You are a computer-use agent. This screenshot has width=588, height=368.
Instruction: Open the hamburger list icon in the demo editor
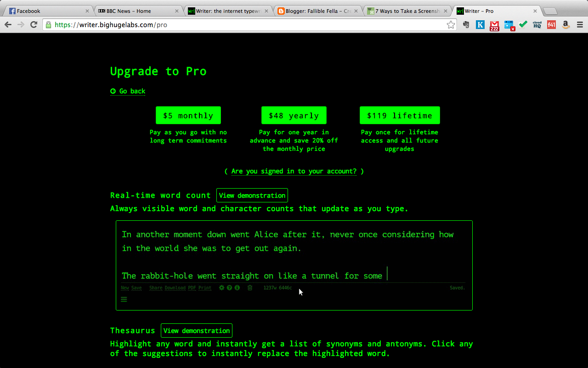click(124, 299)
